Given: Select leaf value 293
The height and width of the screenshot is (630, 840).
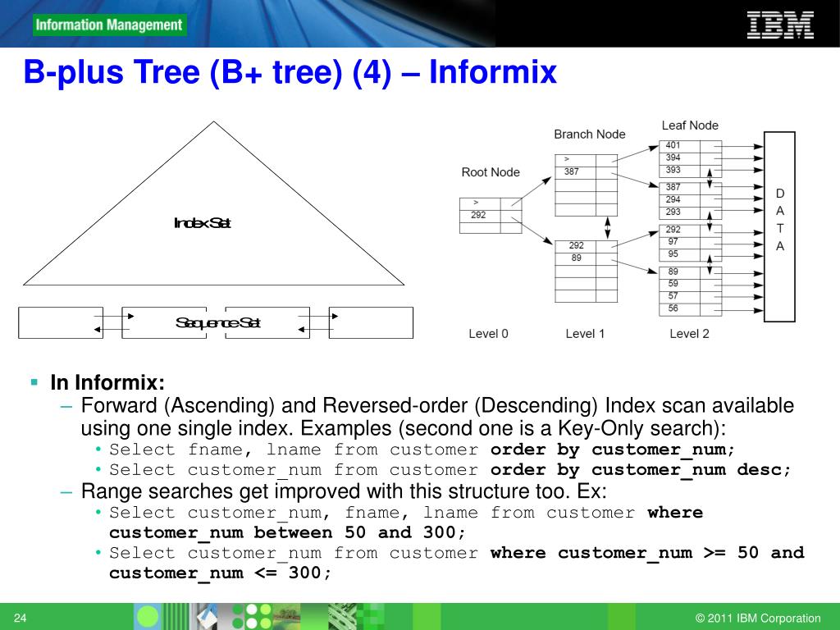Looking at the screenshot, I should click(673, 212).
